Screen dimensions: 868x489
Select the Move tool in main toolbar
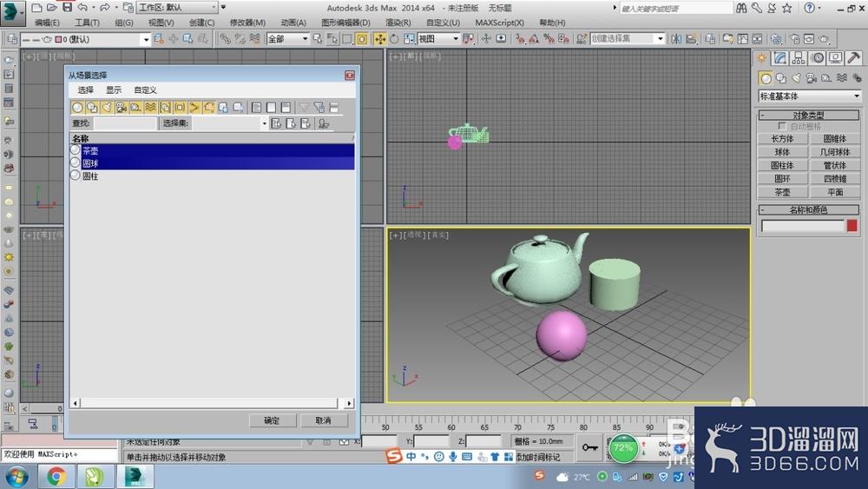coord(380,39)
